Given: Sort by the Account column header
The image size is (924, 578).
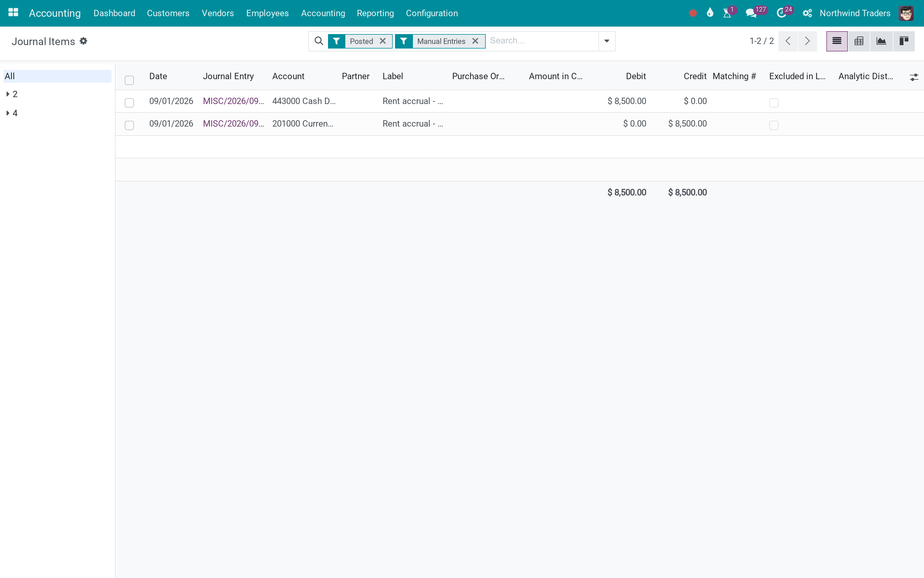Looking at the screenshot, I should (288, 76).
